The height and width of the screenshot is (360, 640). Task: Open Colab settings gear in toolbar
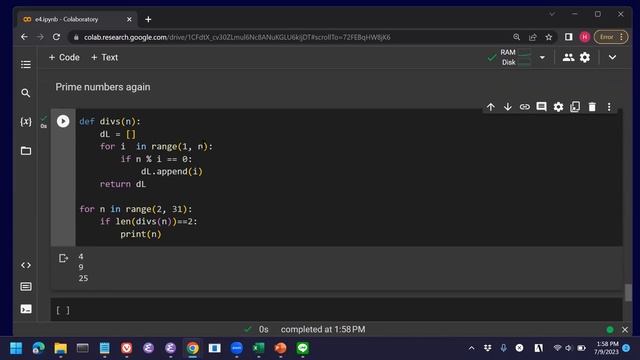tap(585, 58)
